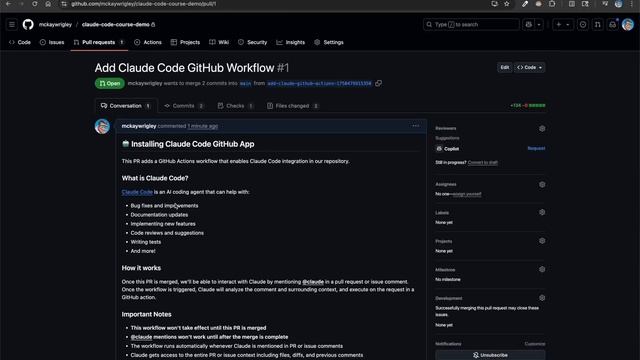Open Development settings gear
The image size is (640, 360).
[x=542, y=298]
